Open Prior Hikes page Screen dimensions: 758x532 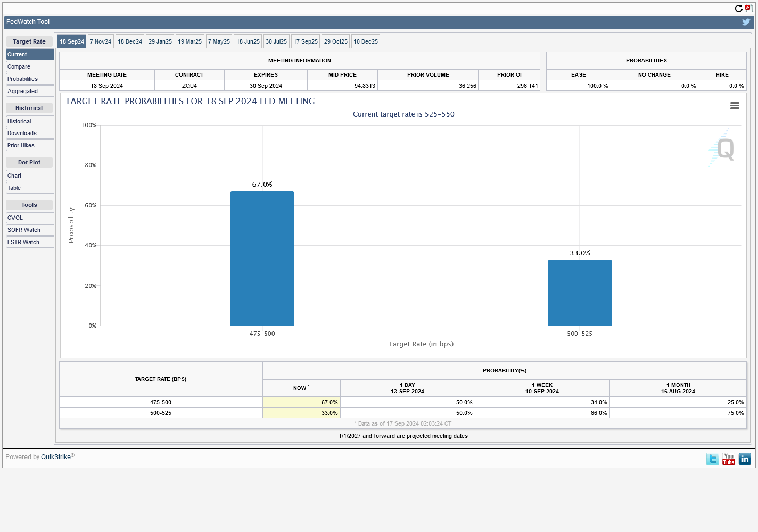tap(30, 145)
